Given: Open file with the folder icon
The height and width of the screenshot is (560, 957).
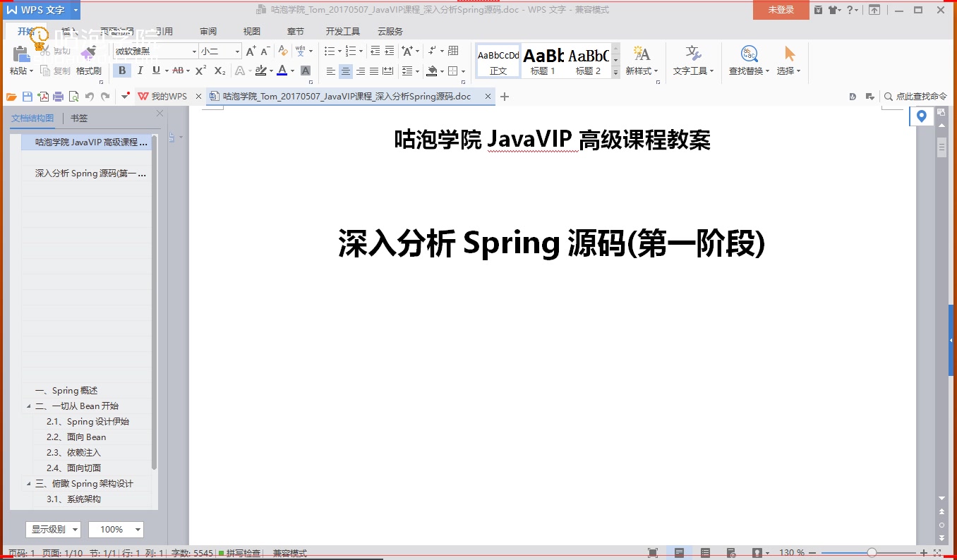Looking at the screenshot, I should tap(11, 97).
